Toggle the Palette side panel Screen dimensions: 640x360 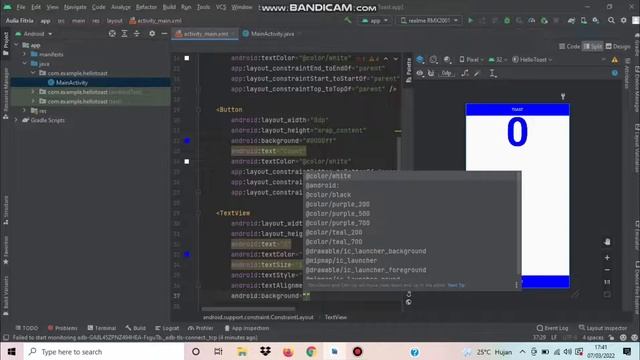(409, 70)
